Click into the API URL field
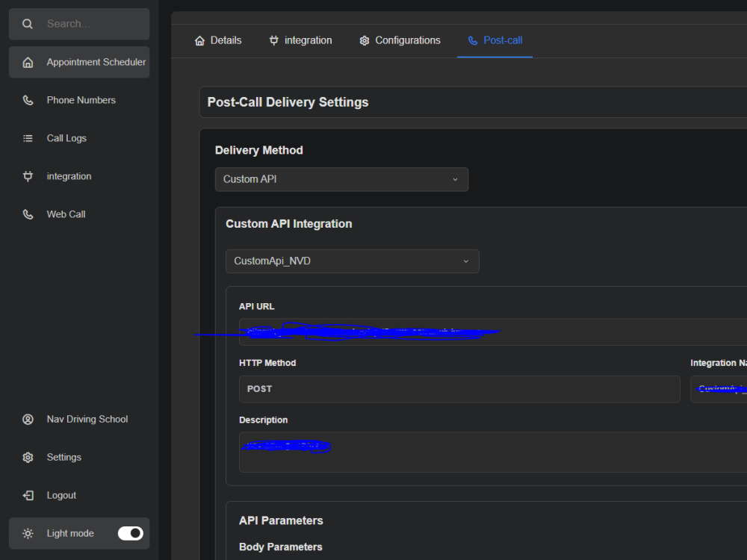Image resolution: width=747 pixels, height=560 pixels. click(x=493, y=332)
